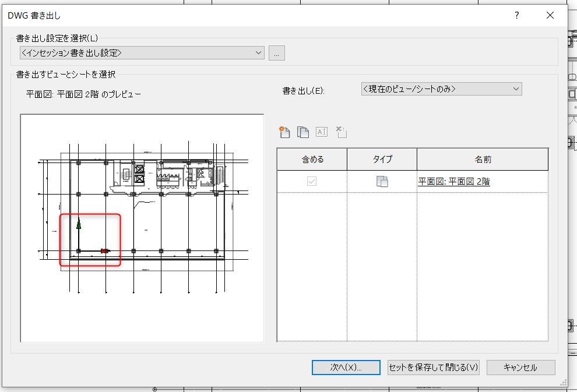Screen dimensions: 577x392
Task: Close the DWG 書き出し dialog
Action: (x=550, y=16)
